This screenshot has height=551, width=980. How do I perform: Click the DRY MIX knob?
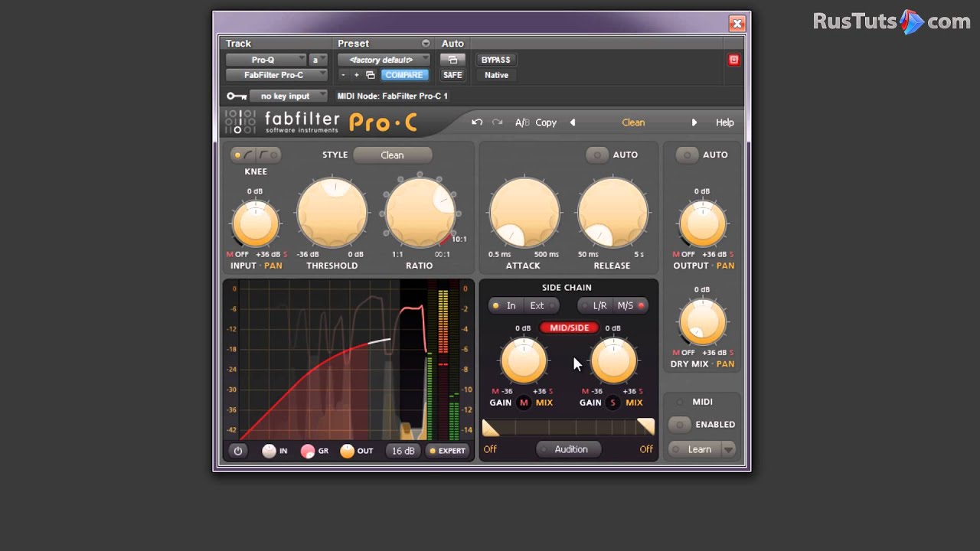coord(702,322)
